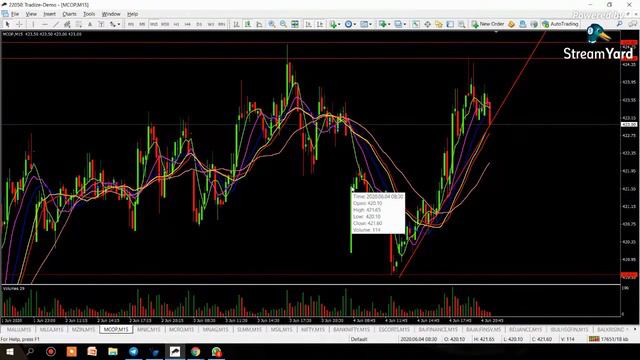Activate the crosshair tool

(19, 24)
